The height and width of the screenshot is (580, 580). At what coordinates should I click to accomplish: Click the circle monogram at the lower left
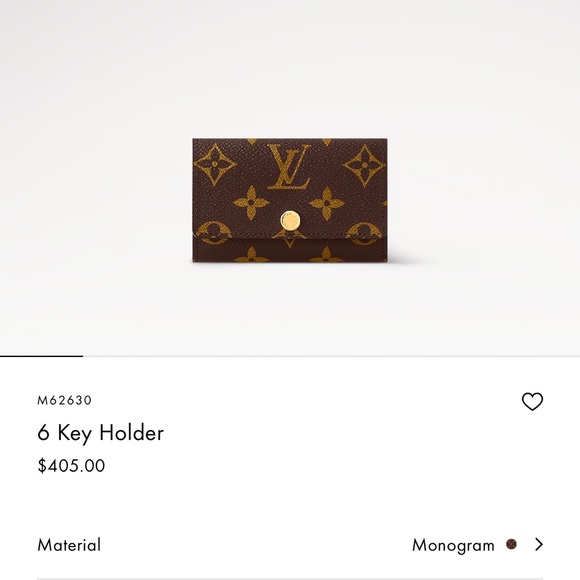[214, 232]
